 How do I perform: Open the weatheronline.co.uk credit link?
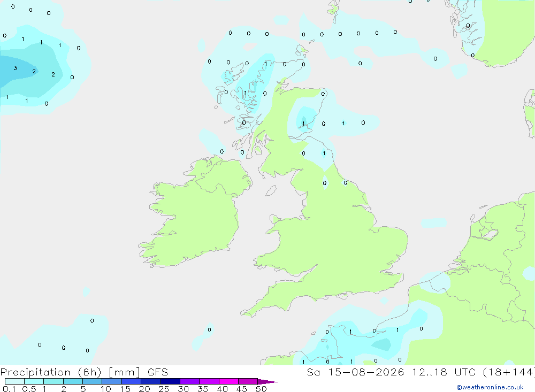click(x=490, y=387)
